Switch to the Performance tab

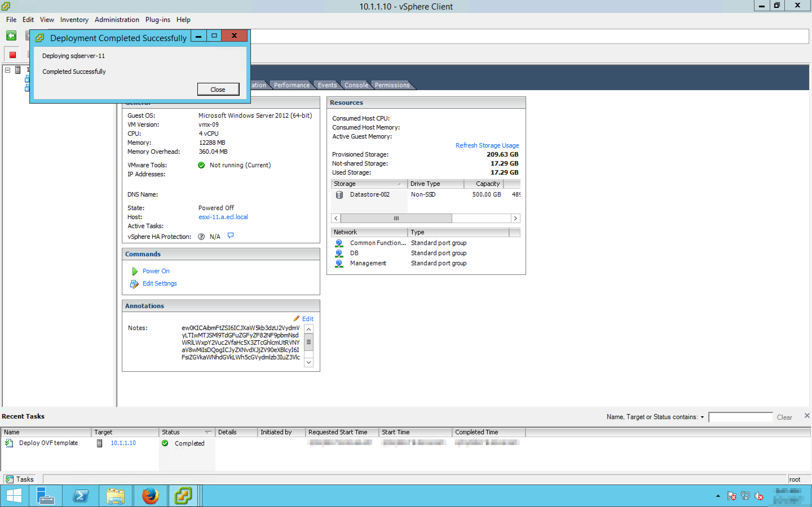pos(291,85)
